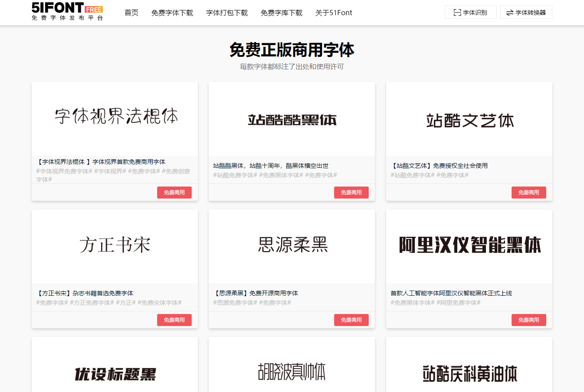Click the 51FONT FREE logo
The width and height of the screenshot is (584, 392).
tap(67, 12)
